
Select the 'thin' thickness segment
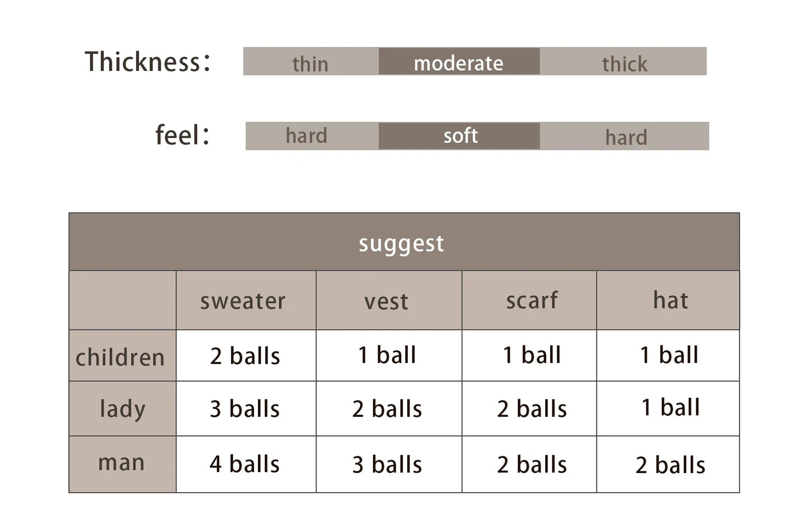tap(311, 61)
